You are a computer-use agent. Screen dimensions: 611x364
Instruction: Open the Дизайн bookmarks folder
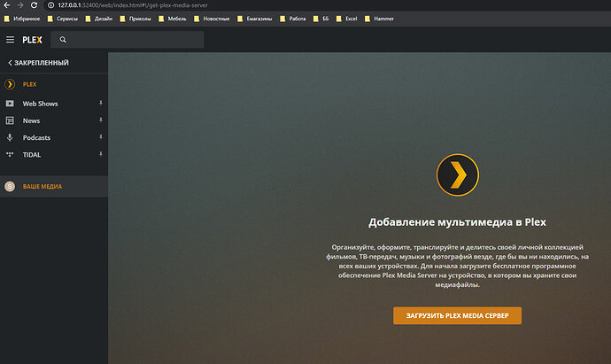(99, 19)
